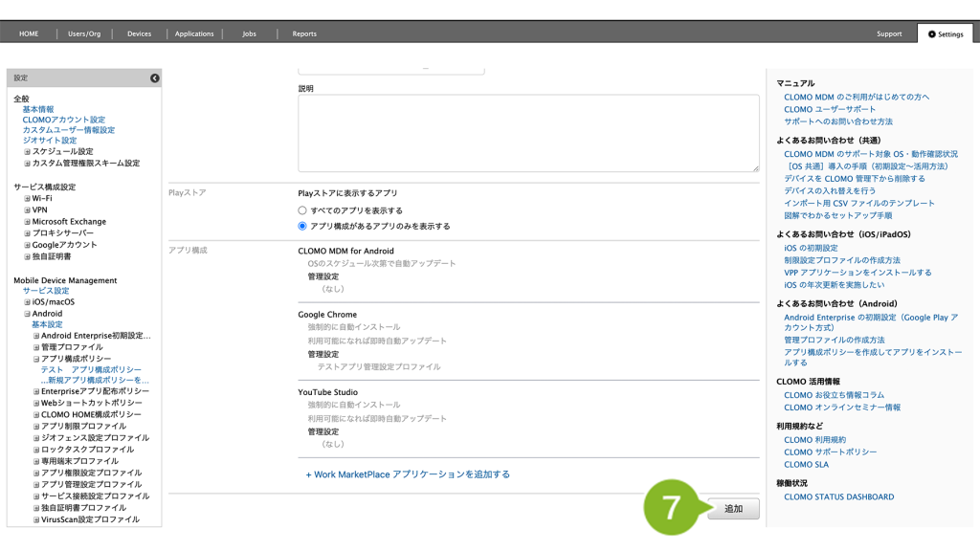Select アプリ構成があるアプリのみを表示する radio option

302,227
